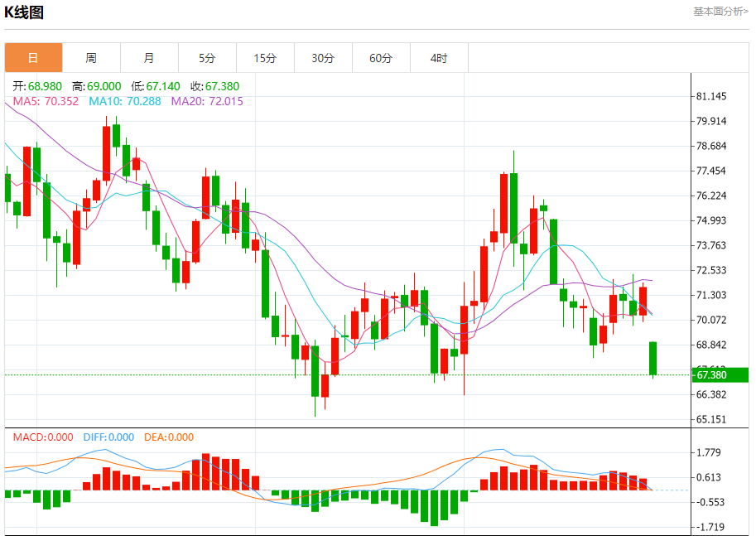
Task: Switch to the 月 monthly tab
Action: pyautogui.click(x=149, y=58)
